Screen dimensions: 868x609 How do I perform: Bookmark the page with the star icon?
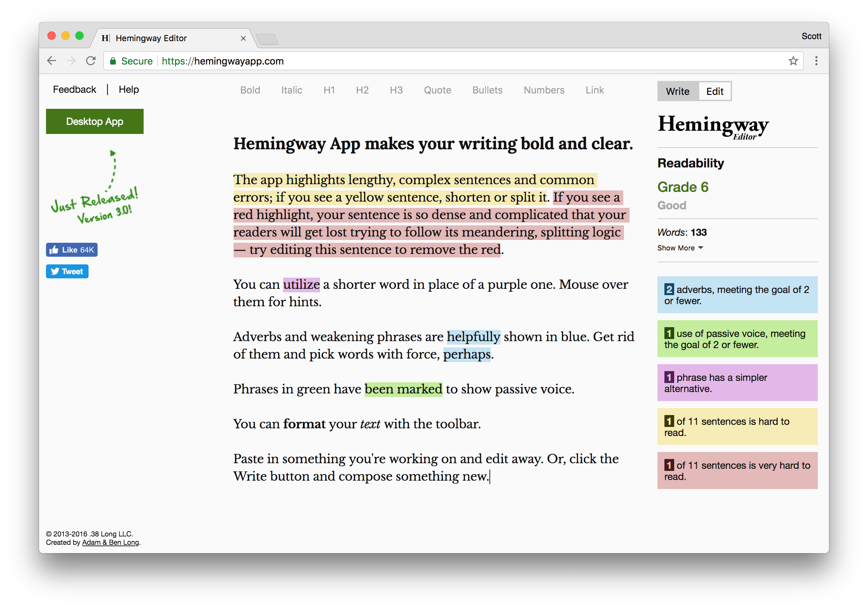[x=793, y=61]
